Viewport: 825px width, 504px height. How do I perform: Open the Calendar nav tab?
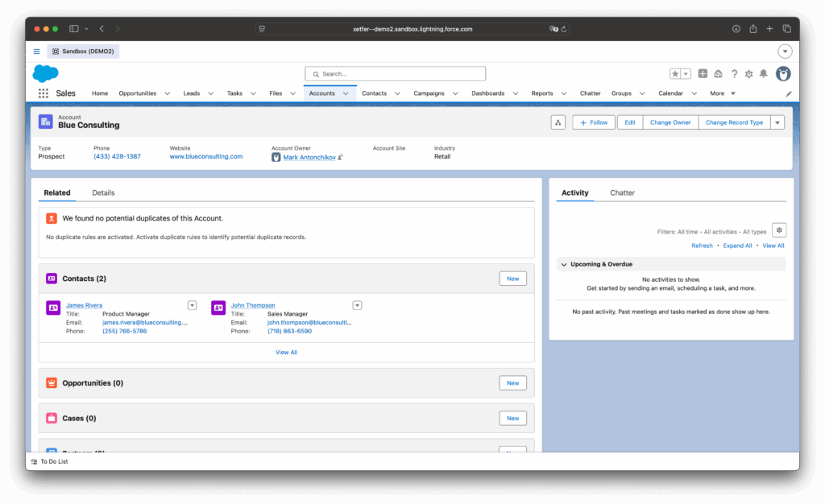coord(670,93)
